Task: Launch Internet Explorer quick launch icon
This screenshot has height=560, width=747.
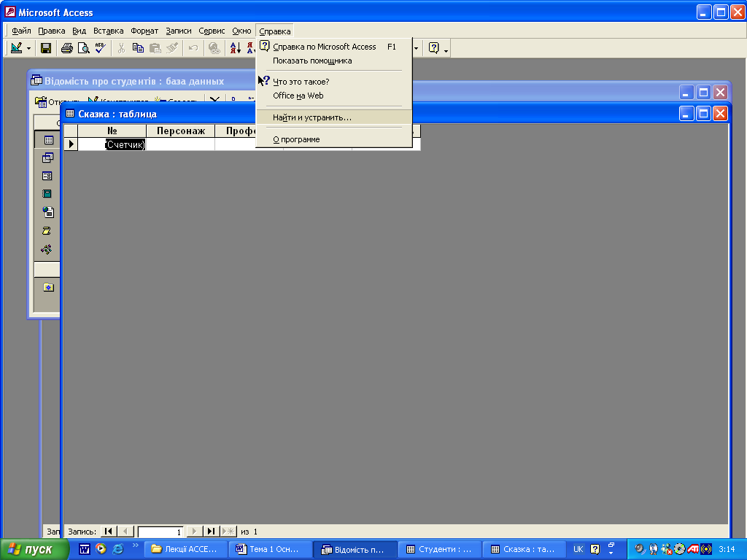Action: click(117, 549)
